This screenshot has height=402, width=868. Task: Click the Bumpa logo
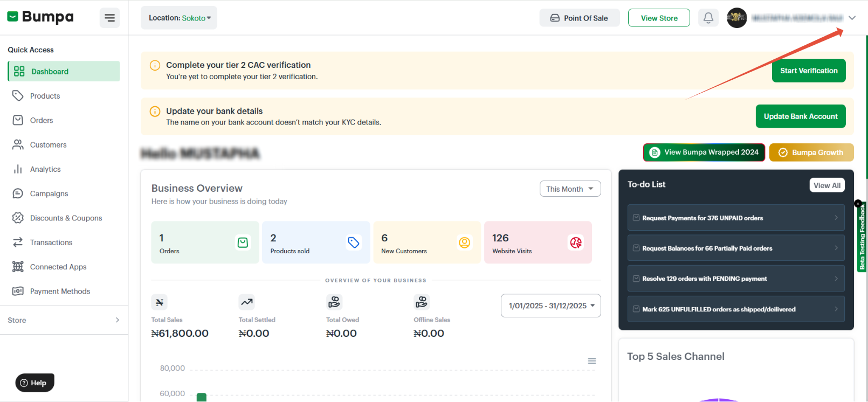(40, 17)
